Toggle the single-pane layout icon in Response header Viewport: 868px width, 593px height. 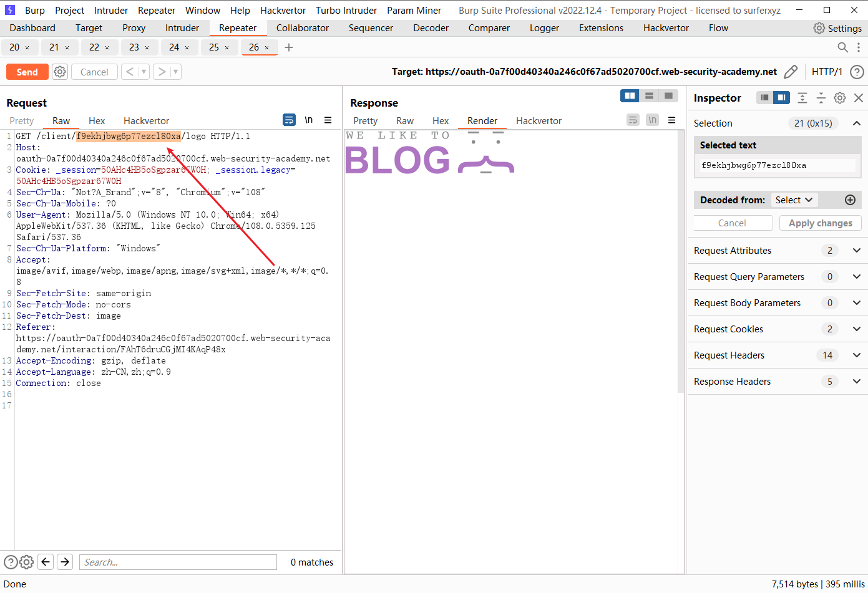tap(668, 95)
